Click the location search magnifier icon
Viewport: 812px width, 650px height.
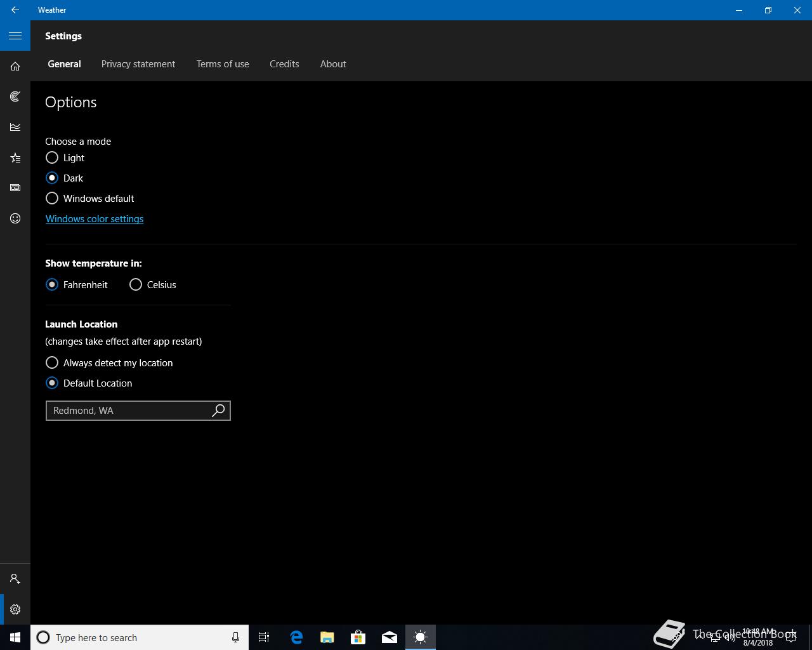tap(218, 411)
